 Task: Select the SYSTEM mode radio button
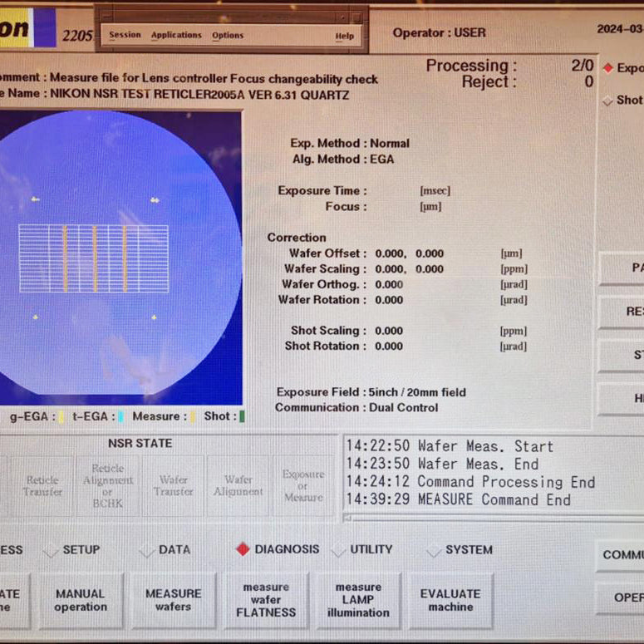pos(434,550)
